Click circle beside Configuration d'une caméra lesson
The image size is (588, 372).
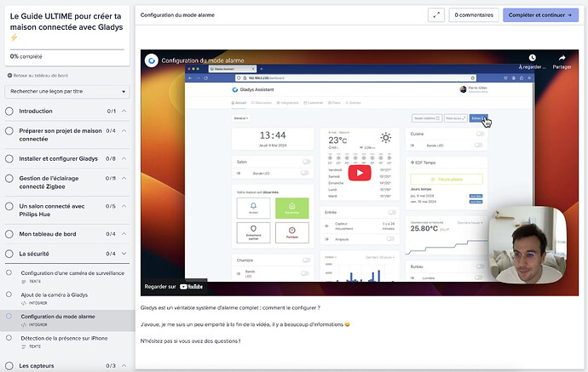tap(9, 272)
